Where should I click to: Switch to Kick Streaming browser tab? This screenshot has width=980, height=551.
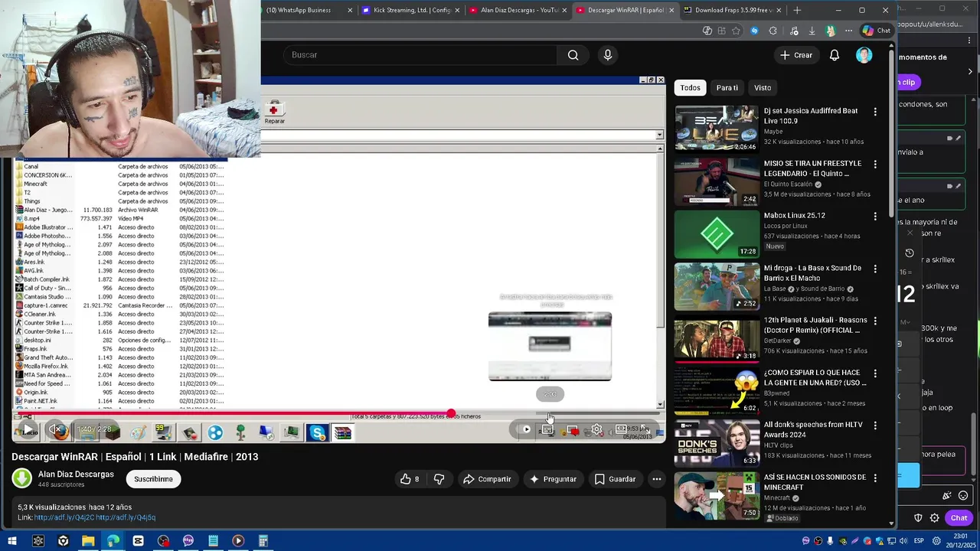click(x=410, y=10)
